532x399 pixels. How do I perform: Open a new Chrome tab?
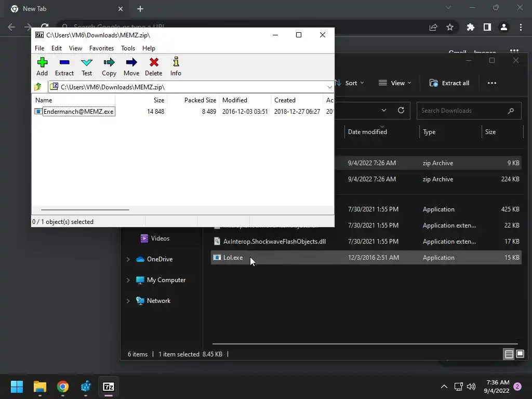click(140, 9)
